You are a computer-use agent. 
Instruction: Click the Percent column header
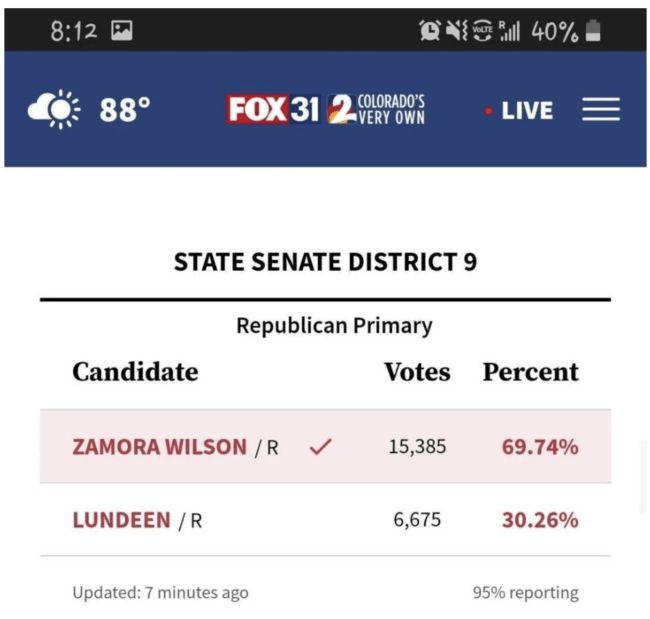coord(530,372)
